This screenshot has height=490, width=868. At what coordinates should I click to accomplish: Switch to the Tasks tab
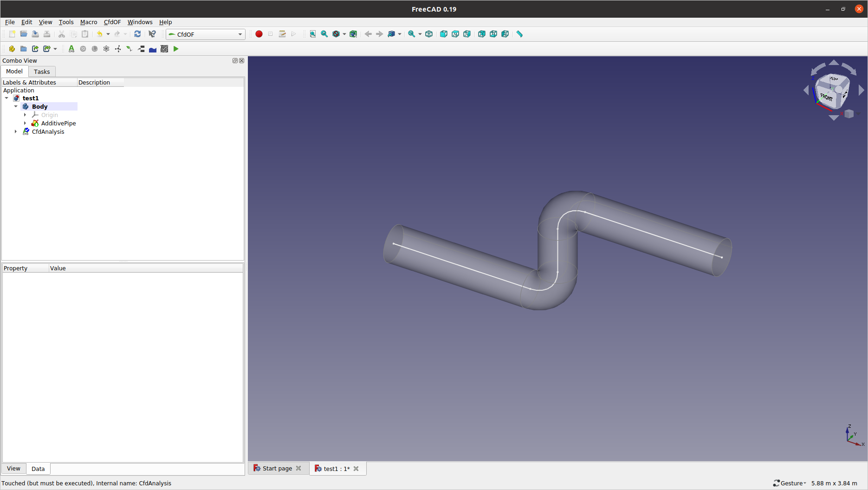tap(42, 72)
